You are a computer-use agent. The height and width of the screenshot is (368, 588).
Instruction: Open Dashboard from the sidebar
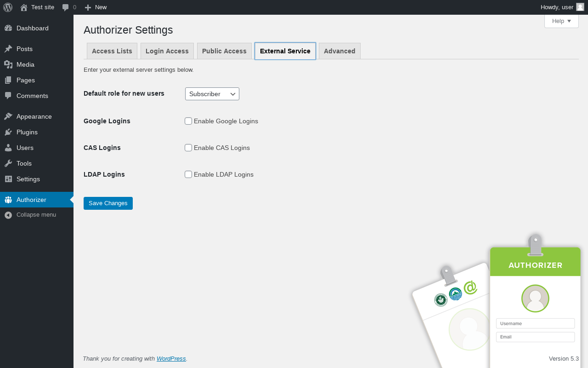click(x=33, y=28)
